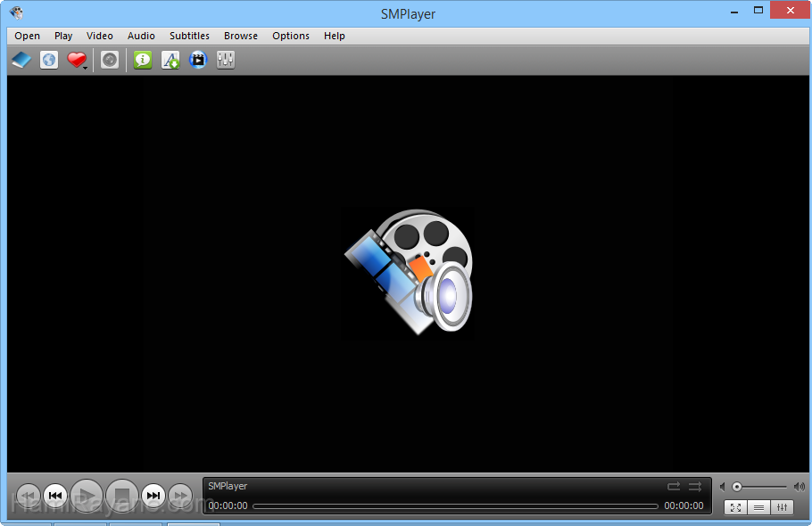The height and width of the screenshot is (526, 812).
Task: Click the rewind button
Action: 28,496
